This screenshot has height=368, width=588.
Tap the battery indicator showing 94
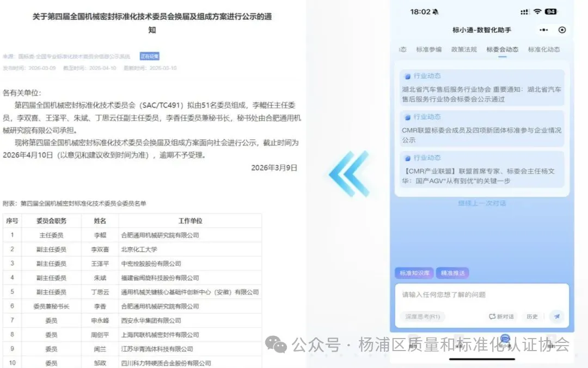click(550, 11)
